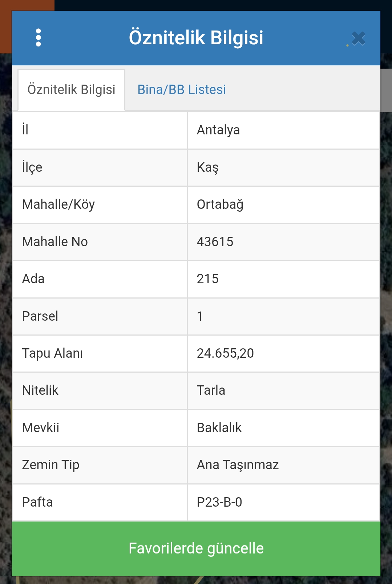Click the Zemin Tip row label
The height and width of the screenshot is (584, 392).
click(x=51, y=465)
